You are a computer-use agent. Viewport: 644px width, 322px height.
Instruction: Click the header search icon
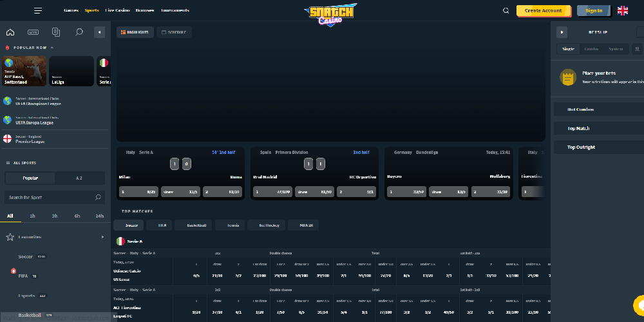tap(506, 10)
